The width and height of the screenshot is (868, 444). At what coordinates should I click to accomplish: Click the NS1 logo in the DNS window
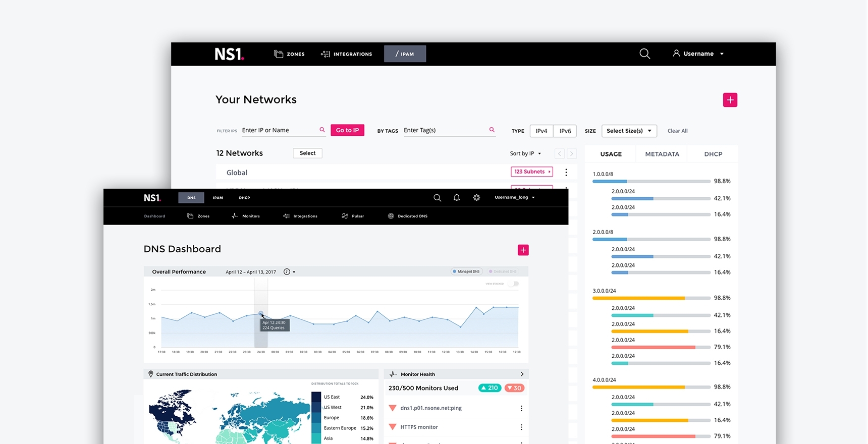point(152,198)
